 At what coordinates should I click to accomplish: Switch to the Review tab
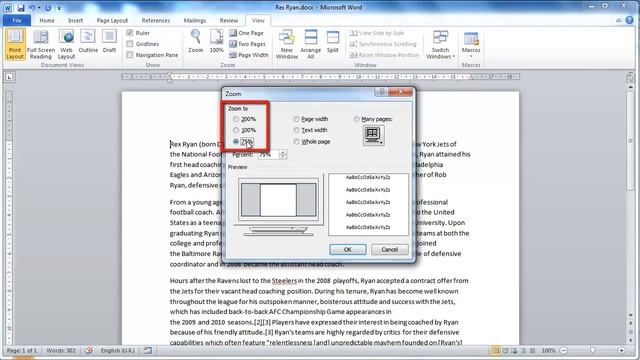coord(229,20)
